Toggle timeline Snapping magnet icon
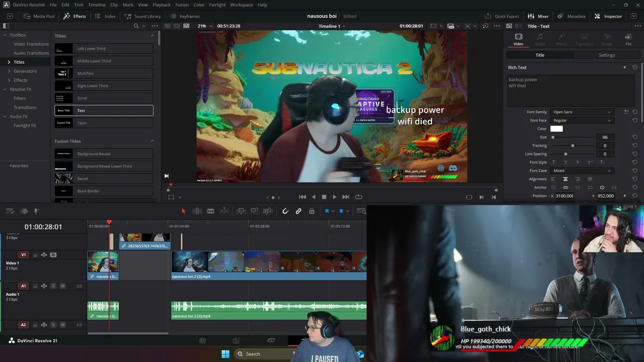This screenshot has width=644, height=362. pos(285,211)
